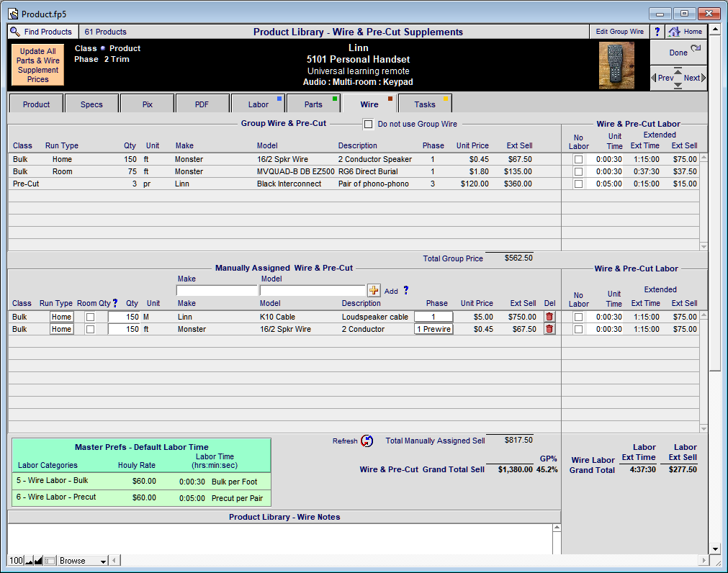Click Qty field 150 for Monster manual row
Image resolution: width=728 pixels, height=573 pixels.
124,329
